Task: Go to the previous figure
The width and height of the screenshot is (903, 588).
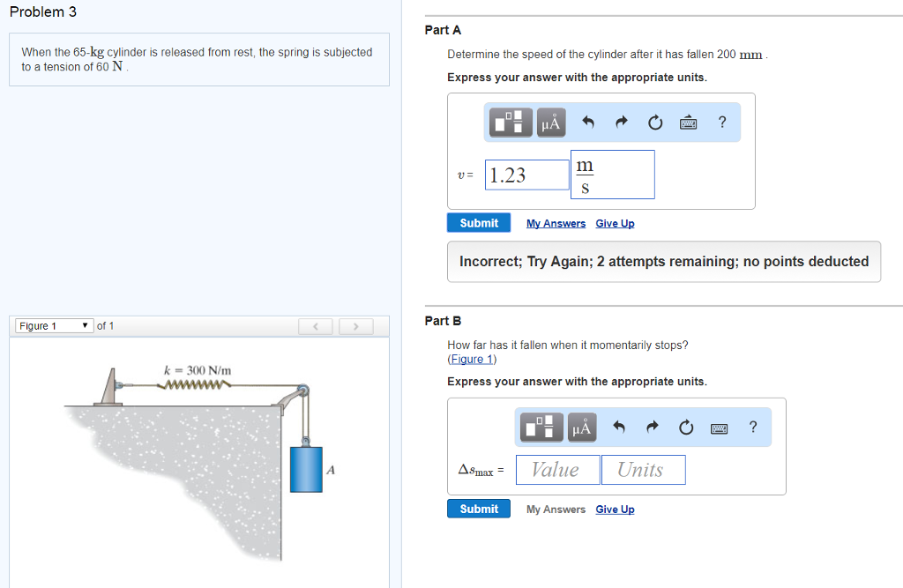Action: [317, 327]
